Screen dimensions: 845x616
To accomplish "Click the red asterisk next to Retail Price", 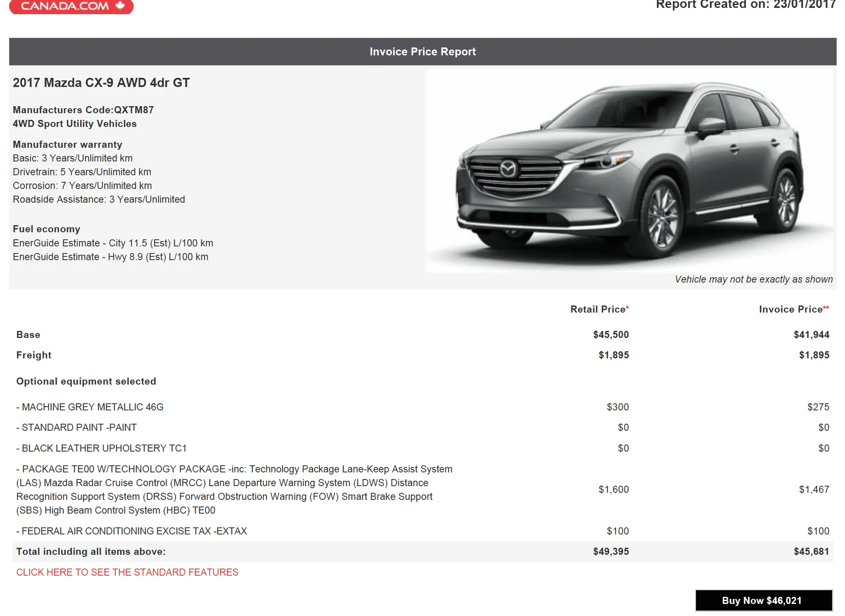I will (x=627, y=307).
